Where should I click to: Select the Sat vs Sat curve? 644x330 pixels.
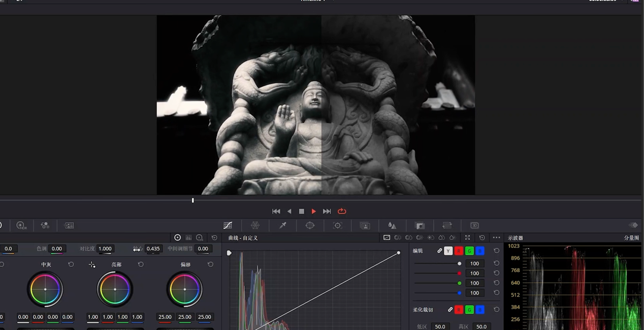441,237
